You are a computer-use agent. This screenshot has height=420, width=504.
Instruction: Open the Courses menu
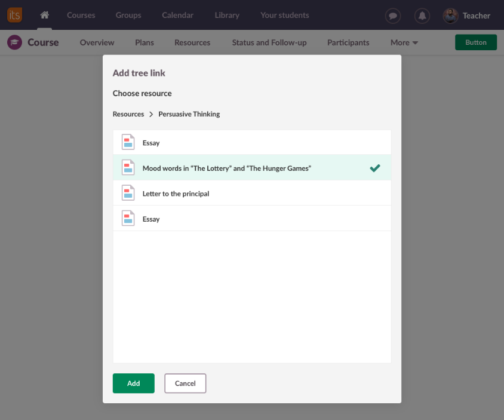81,15
